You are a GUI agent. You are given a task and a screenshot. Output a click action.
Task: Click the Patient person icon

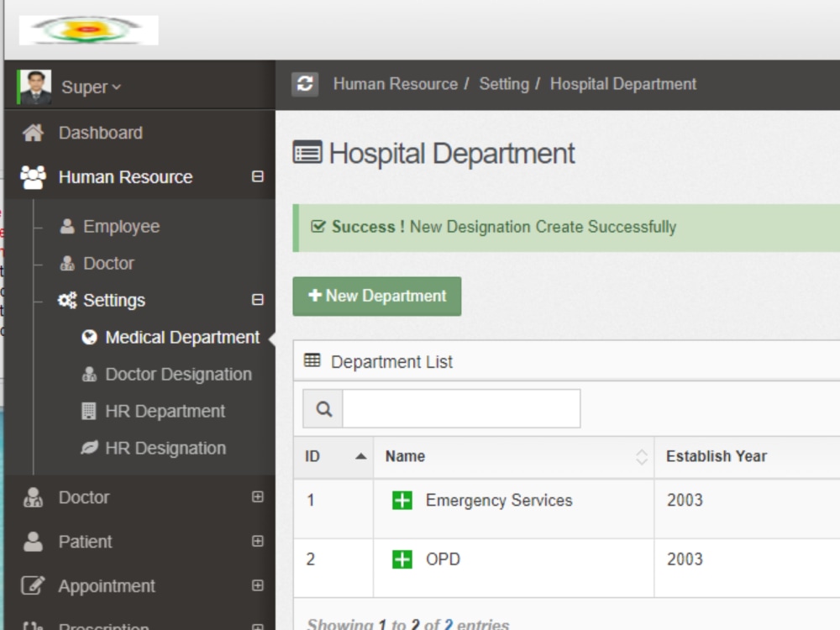(33, 542)
